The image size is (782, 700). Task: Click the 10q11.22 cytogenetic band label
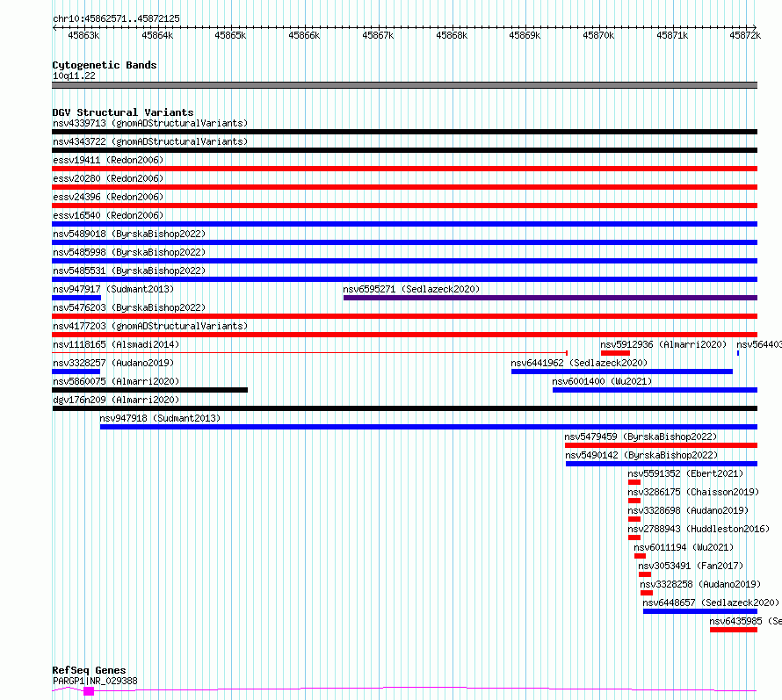[x=74, y=76]
